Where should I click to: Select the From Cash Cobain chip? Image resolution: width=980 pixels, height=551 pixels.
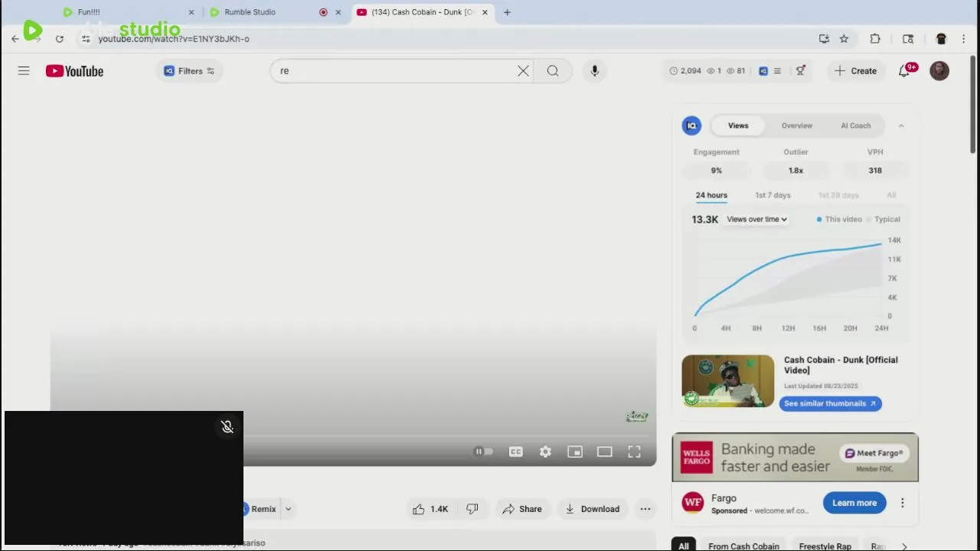pos(743,546)
